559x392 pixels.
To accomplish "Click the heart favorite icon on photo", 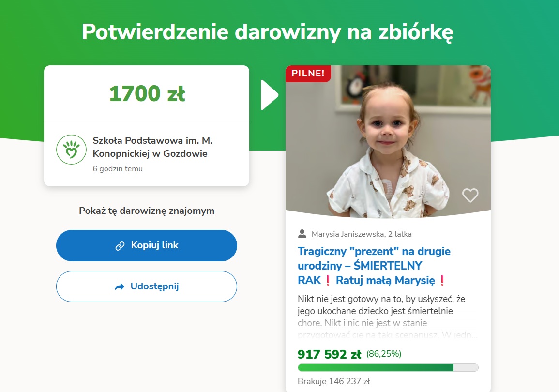I will tap(470, 195).
